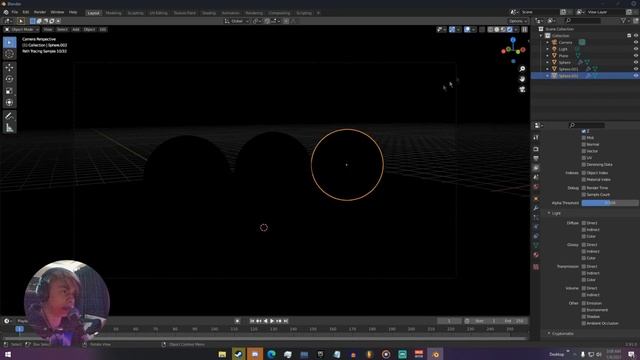
Task: Select the Measure tool
Action: pos(9,128)
